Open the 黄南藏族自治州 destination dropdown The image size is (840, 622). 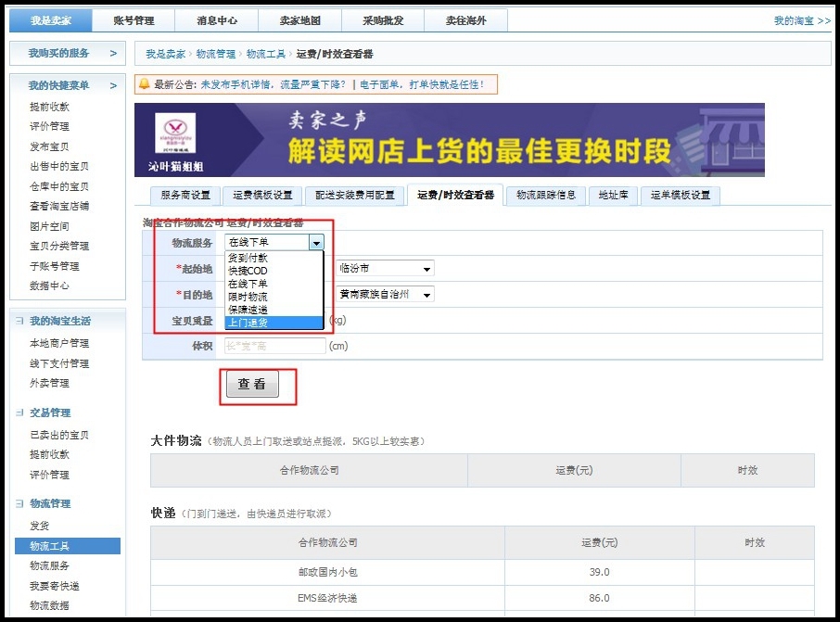[385, 294]
